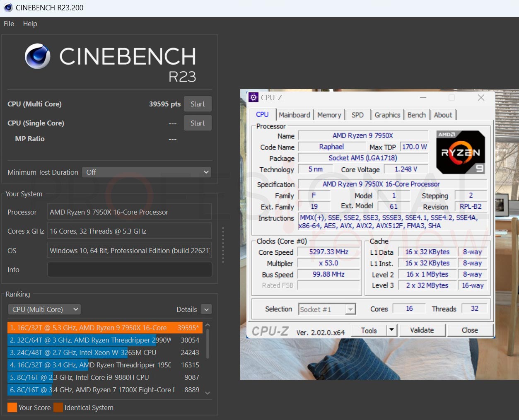The image size is (519, 420).
Task: Click the Cinebench icon in the title bar
Action: coord(8,7)
